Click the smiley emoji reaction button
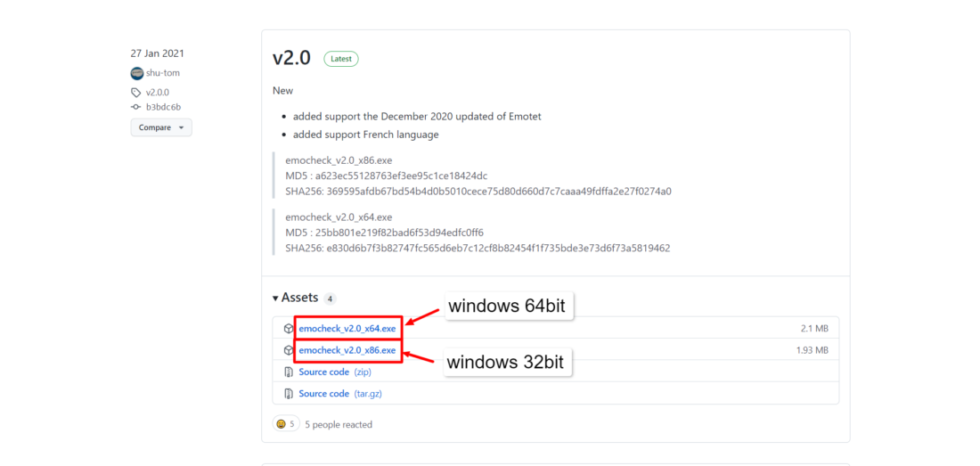The image size is (980, 466). [x=286, y=423]
